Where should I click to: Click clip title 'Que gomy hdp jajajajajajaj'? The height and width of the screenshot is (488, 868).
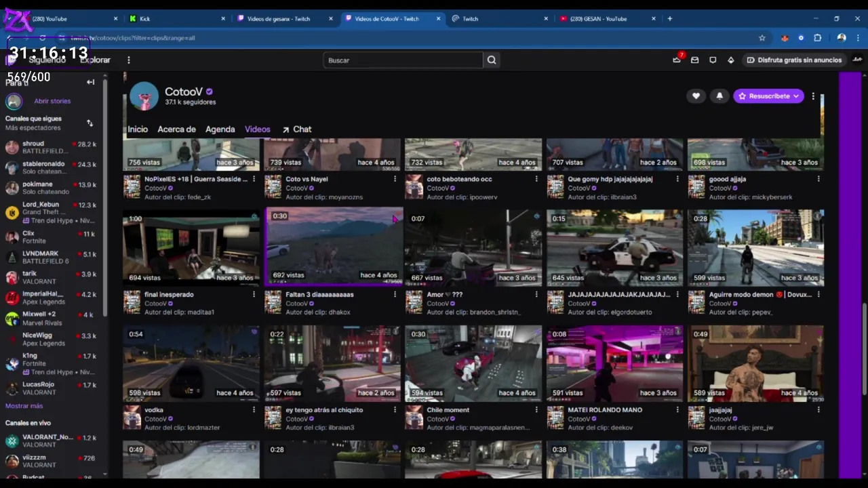click(x=610, y=179)
